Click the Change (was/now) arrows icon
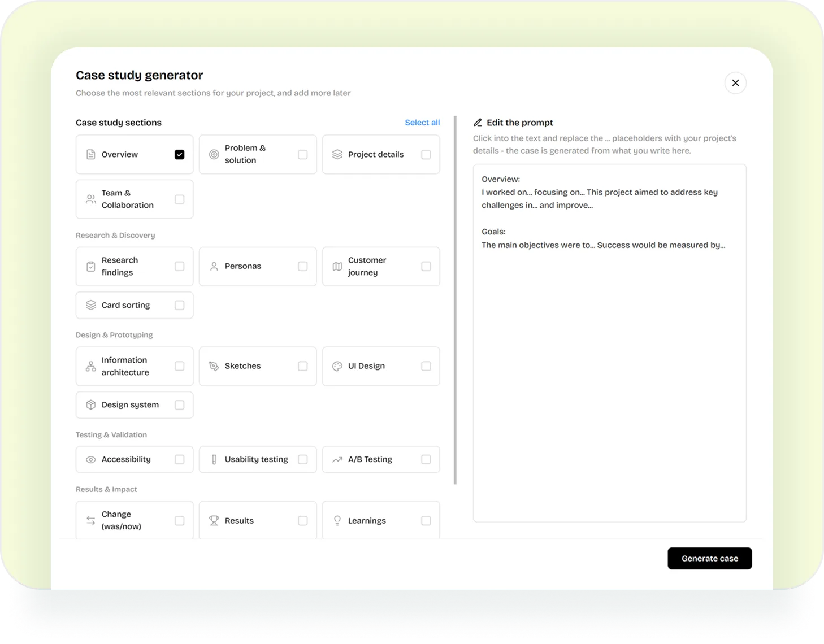The width and height of the screenshot is (824, 644). click(90, 521)
